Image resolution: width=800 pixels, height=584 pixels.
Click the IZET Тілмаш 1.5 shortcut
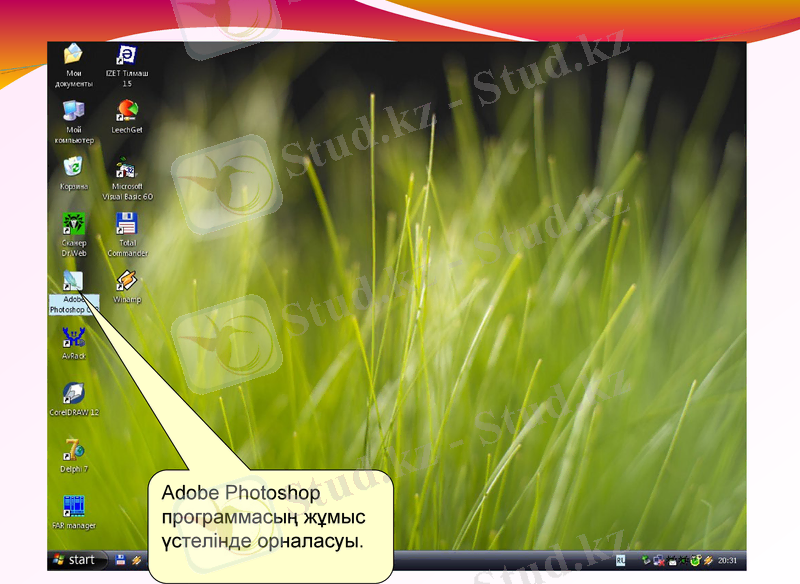pos(127,54)
